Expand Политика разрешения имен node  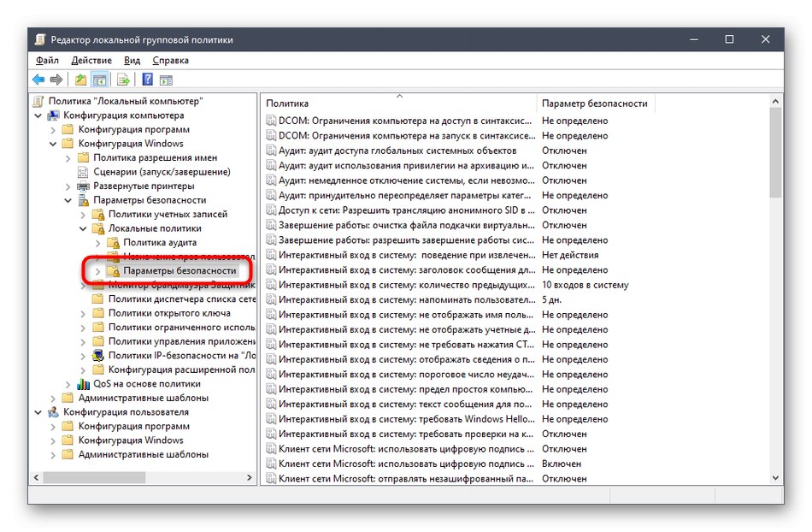68,158
